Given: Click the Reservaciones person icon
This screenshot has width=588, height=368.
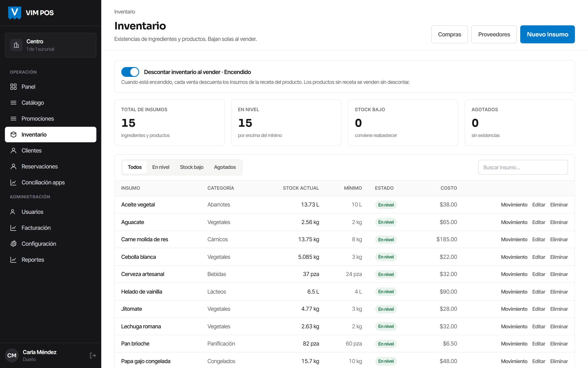Looking at the screenshot, I should [13, 166].
